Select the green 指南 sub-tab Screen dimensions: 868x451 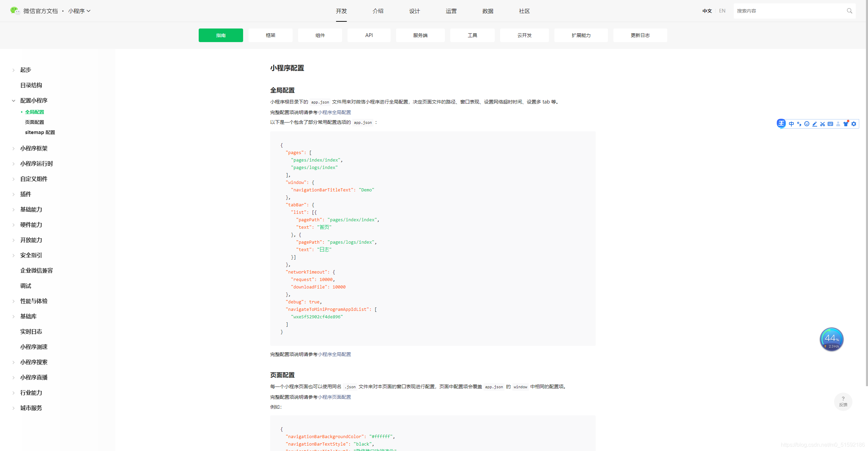(221, 35)
